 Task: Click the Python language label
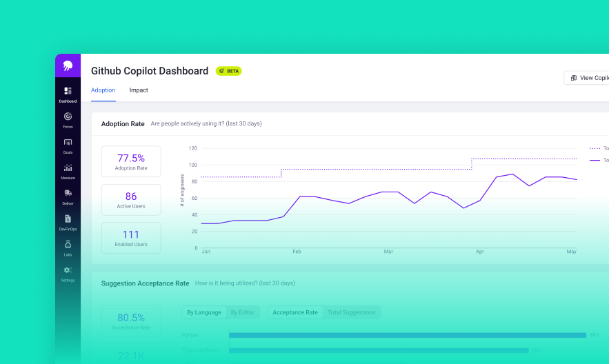click(x=190, y=335)
